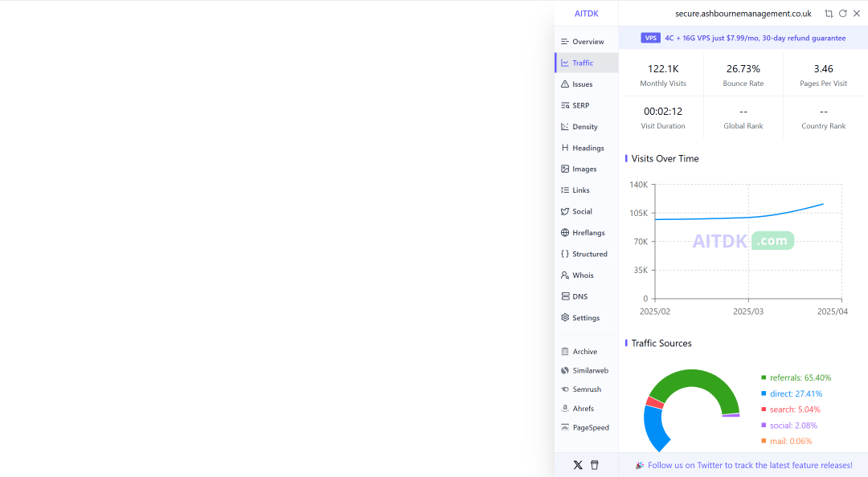Image resolution: width=868 pixels, height=477 pixels.
Task: Click the blue direct donut segment
Action: [654, 428]
